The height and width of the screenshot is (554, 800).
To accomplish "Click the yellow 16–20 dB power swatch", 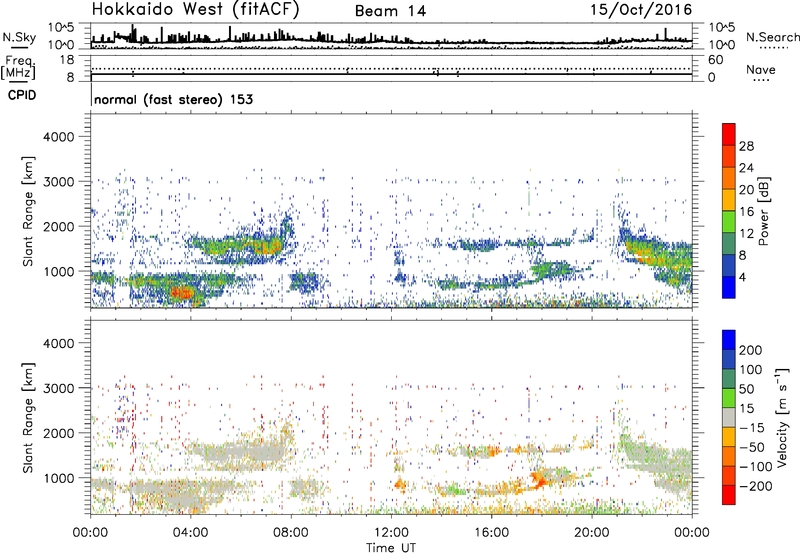I will point(729,199).
